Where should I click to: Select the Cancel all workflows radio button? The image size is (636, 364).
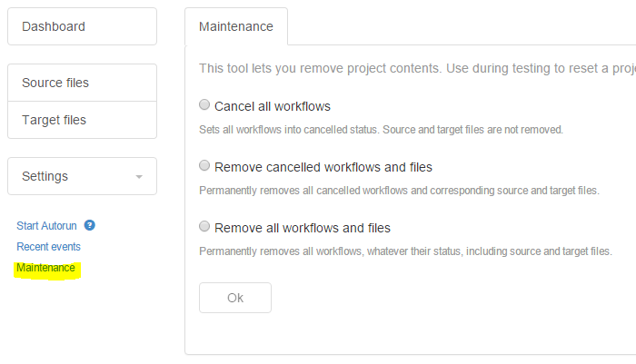[204, 105]
